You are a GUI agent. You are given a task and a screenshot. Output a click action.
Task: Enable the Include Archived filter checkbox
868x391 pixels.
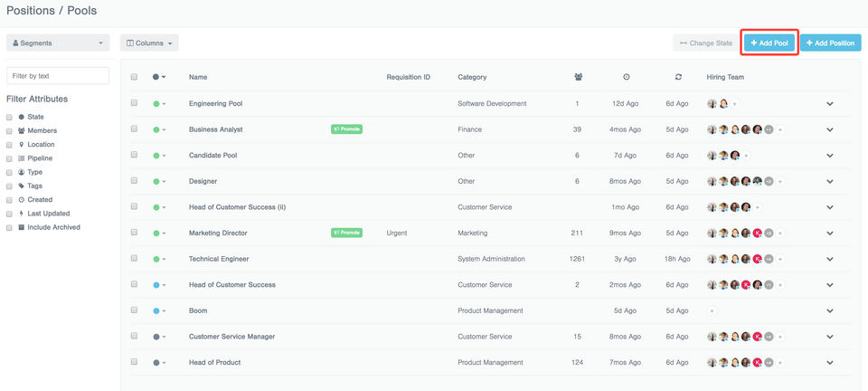click(x=9, y=227)
